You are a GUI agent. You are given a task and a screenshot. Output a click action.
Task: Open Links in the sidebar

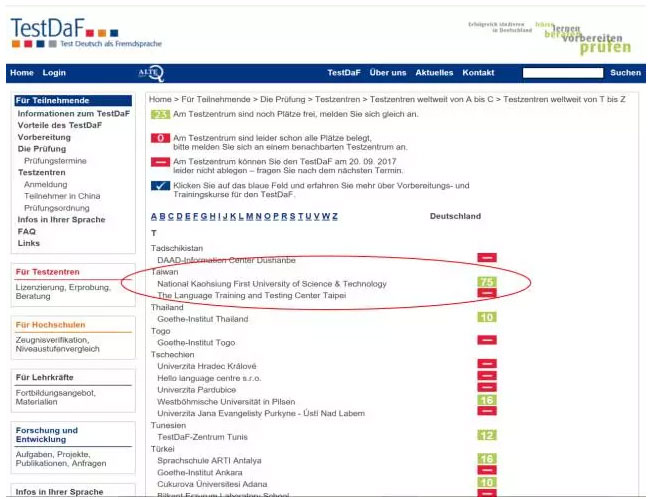(29, 243)
